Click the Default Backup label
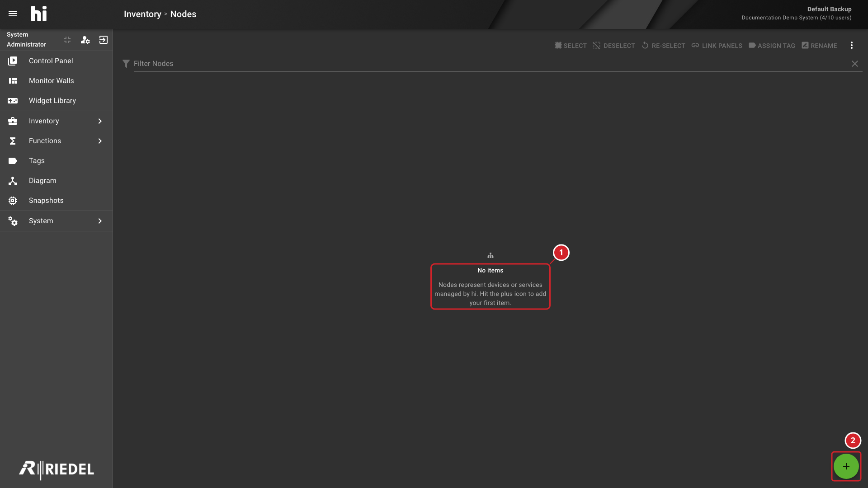This screenshot has width=868, height=488. coord(829,9)
